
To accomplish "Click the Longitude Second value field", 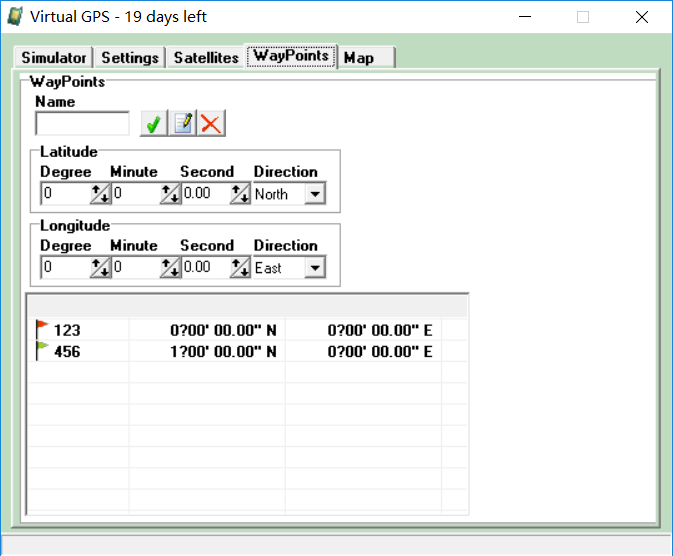I will click(x=206, y=267).
